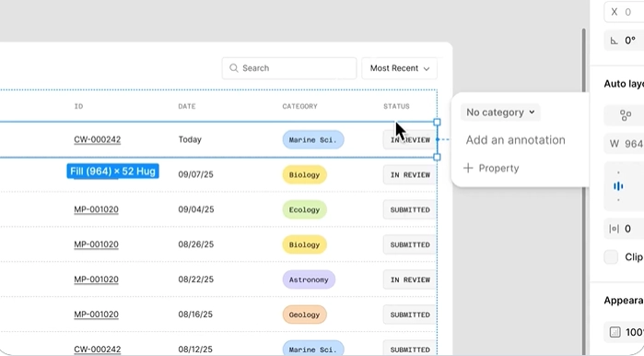The image size is (644, 356).
Task: Toggle the Clip content checkbox
Action: pos(611,257)
